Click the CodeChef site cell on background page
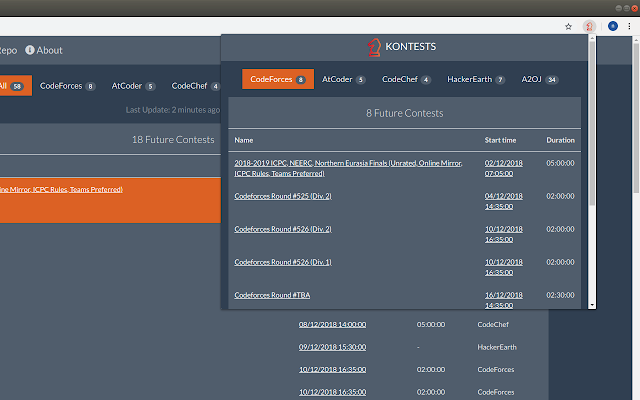Image resolution: width=640 pixels, height=400 pixels. coord(493,324)
